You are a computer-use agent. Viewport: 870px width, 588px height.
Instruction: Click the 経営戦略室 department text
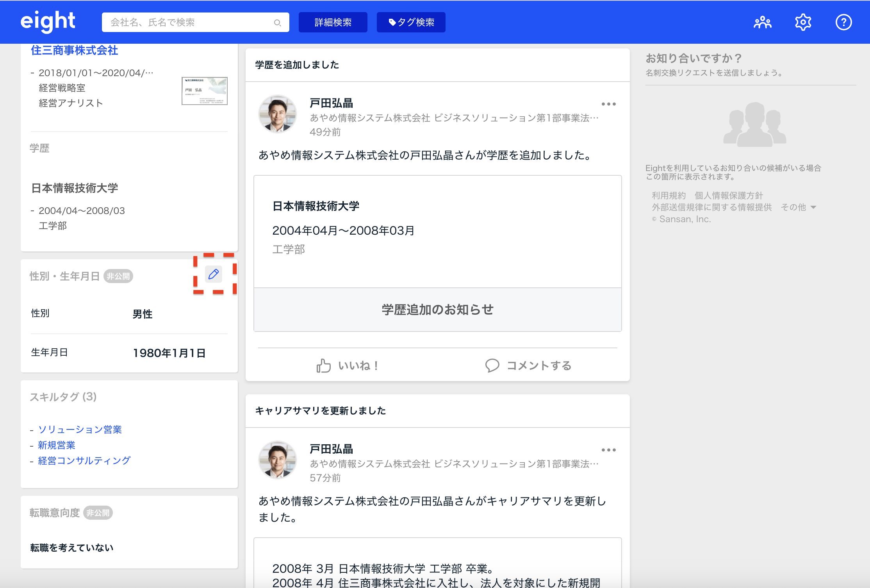[62, 88]
